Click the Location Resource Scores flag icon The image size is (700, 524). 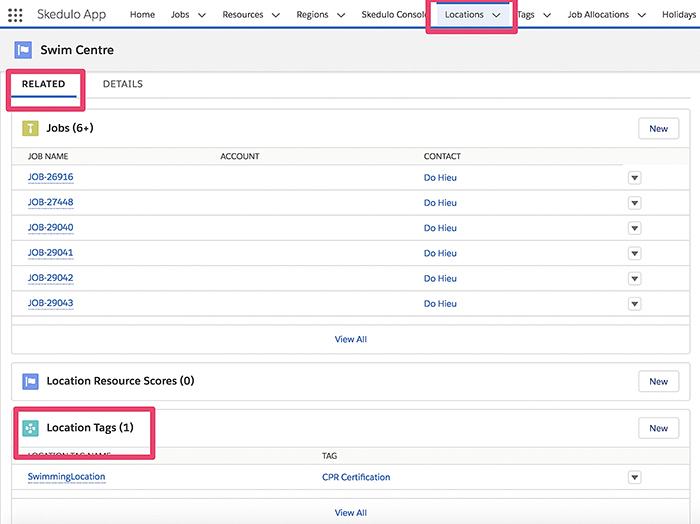[x=30, y=382]
